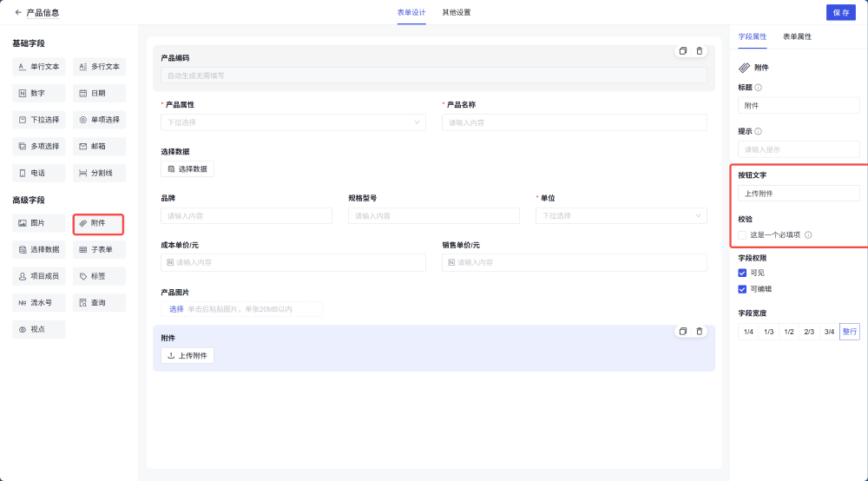Open the 单位 dropdown selector
The image size is (868, 481).
(x=621, y=215)
